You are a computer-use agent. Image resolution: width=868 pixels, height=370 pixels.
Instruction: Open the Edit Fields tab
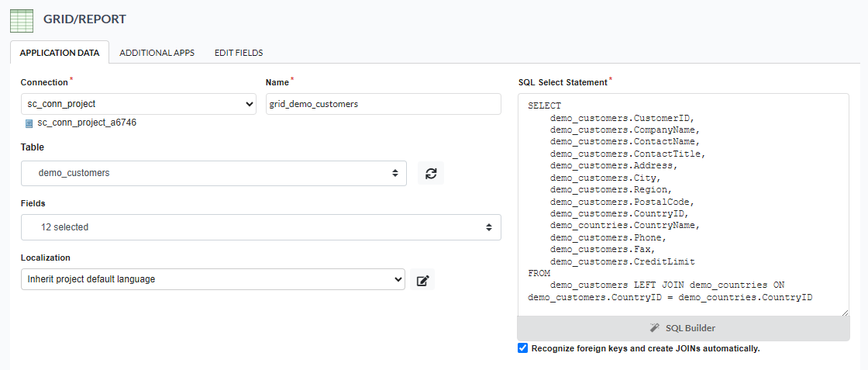(239, 53)
